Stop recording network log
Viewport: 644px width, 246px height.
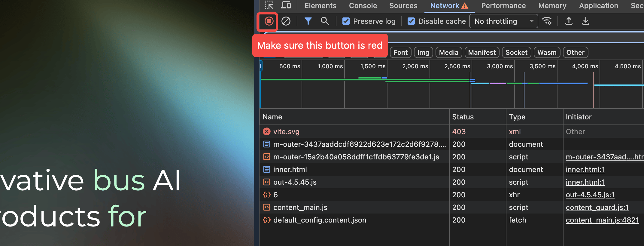[269, 21]
